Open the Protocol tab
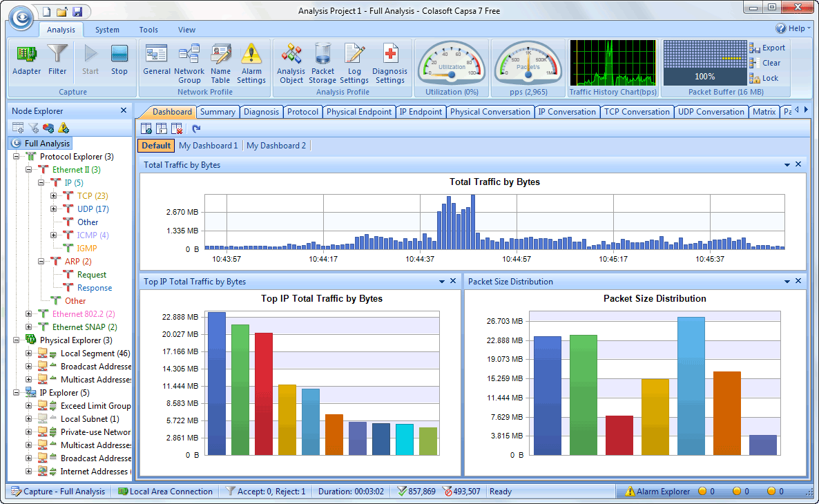Viewport: 819px width, 504px height. (x=302, y=112)
